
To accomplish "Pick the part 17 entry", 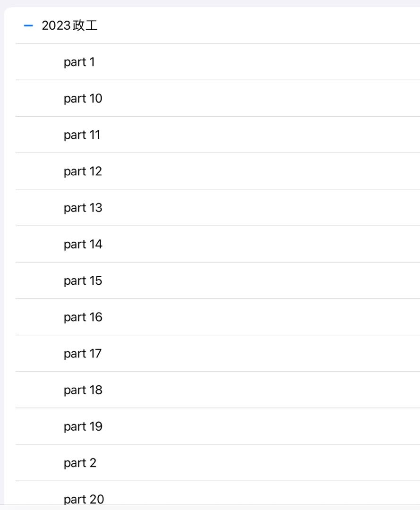I will point(218,353).
